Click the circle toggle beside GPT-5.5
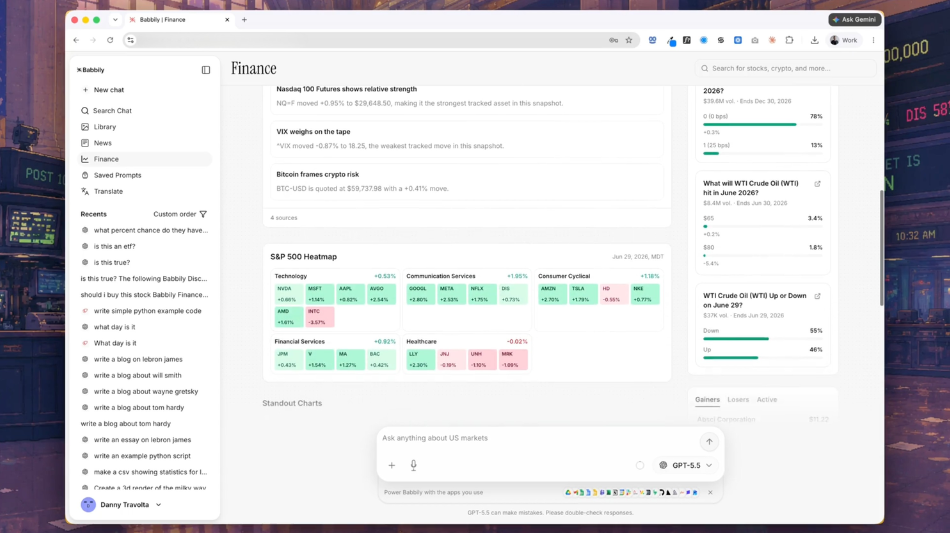 [x=640, y=465]
